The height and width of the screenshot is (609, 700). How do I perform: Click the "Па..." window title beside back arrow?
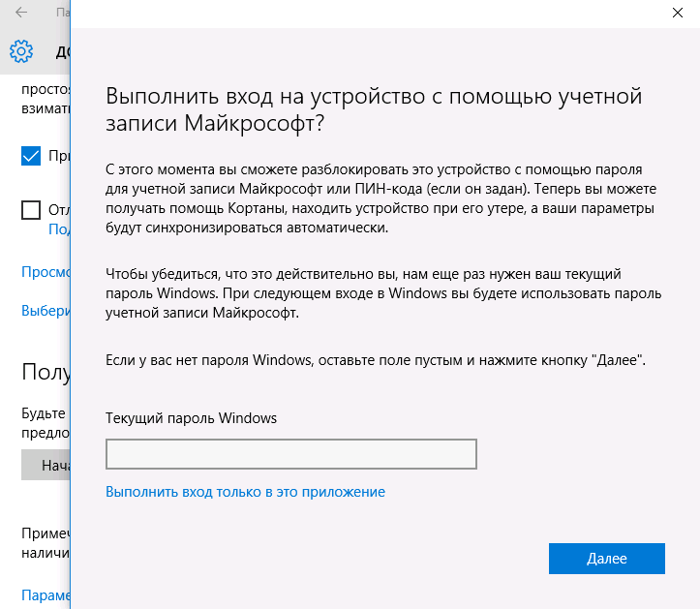point(62,14)
